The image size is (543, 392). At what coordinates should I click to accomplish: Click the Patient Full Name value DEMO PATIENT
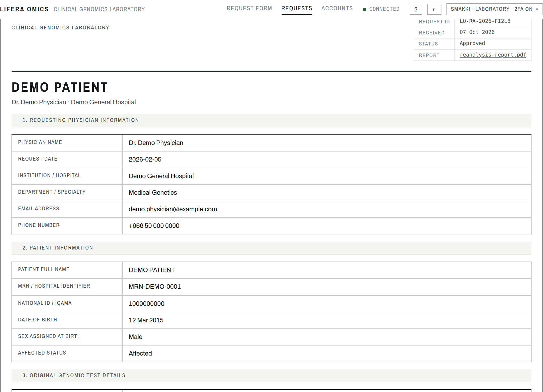[x=152, y=270]
